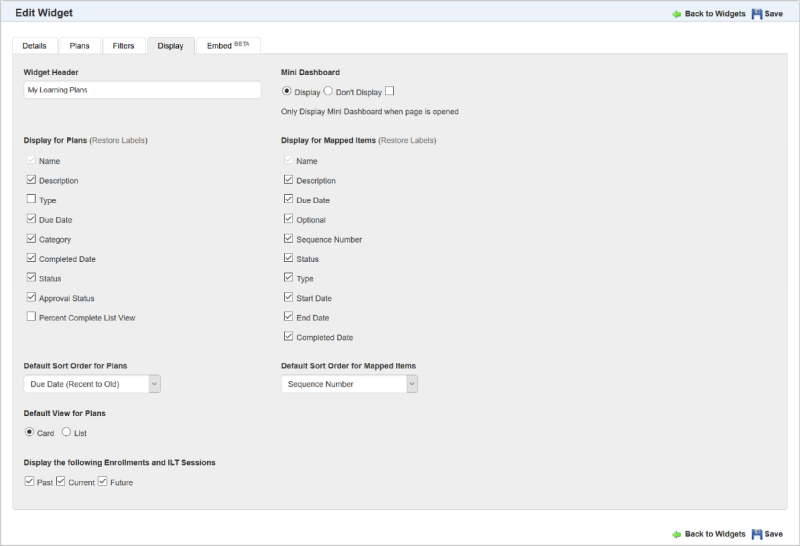The image size is (800, 546).
Task: Uncheck Description under Display for Plans
Action: pyautogui.click(x=31, y=180)
